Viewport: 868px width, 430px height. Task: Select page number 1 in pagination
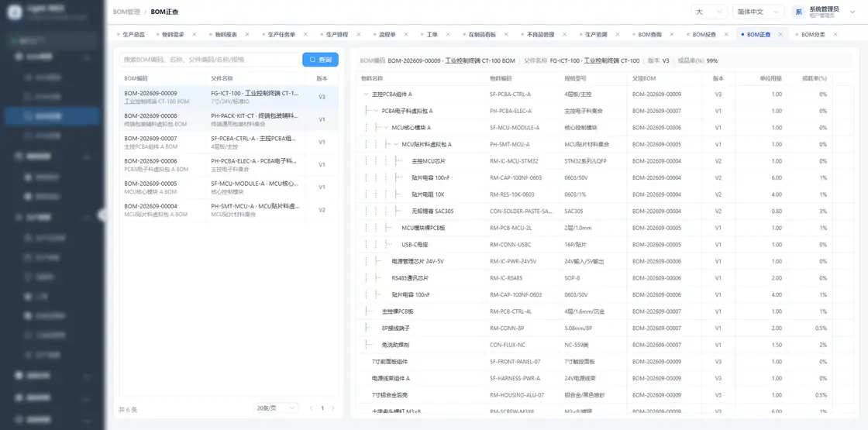click(322, 408)
